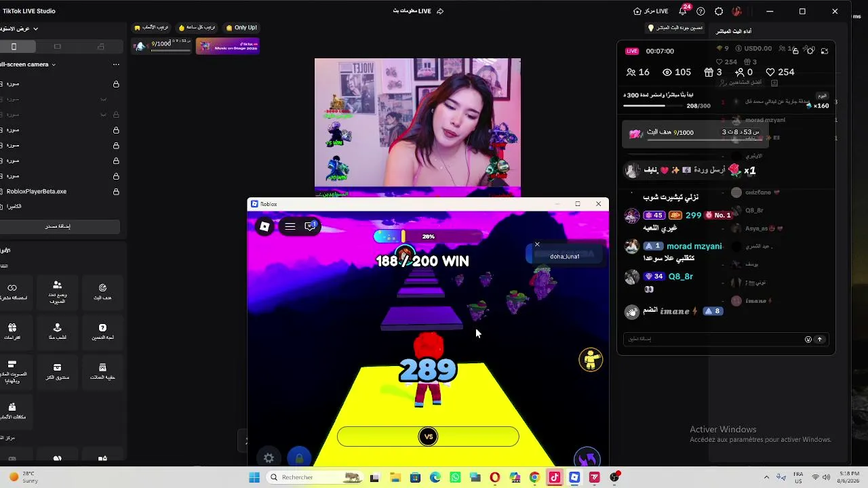The height and width of the screenshot is (488, 868).
Task: Open File Explorer from the taskbar
Action: (395, 477)
